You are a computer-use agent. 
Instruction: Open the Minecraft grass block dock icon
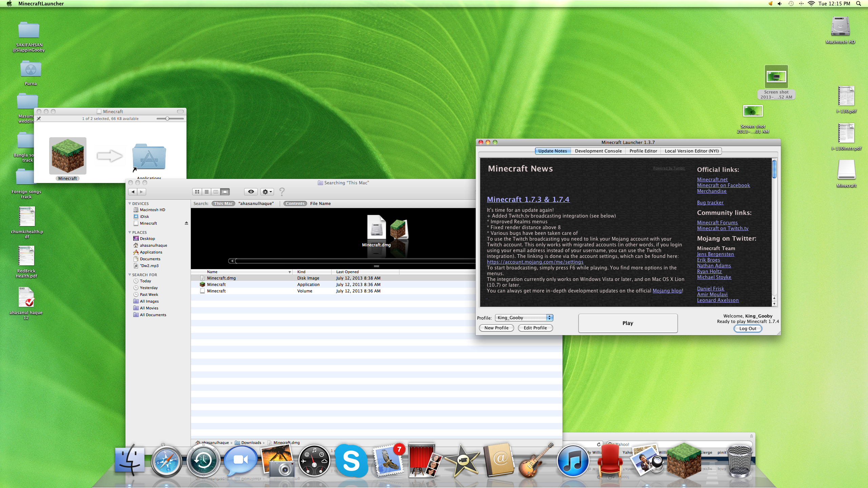tap(684, 460)
